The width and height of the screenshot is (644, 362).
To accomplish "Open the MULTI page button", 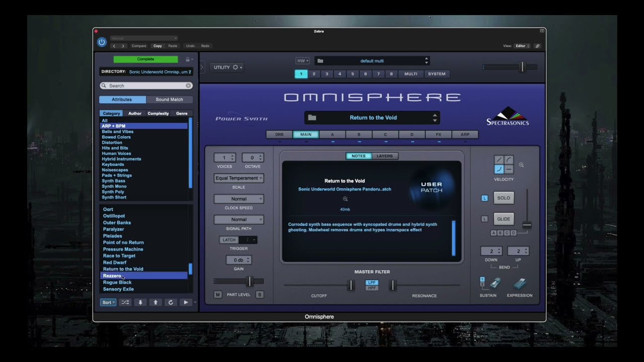I will [411, 74].
